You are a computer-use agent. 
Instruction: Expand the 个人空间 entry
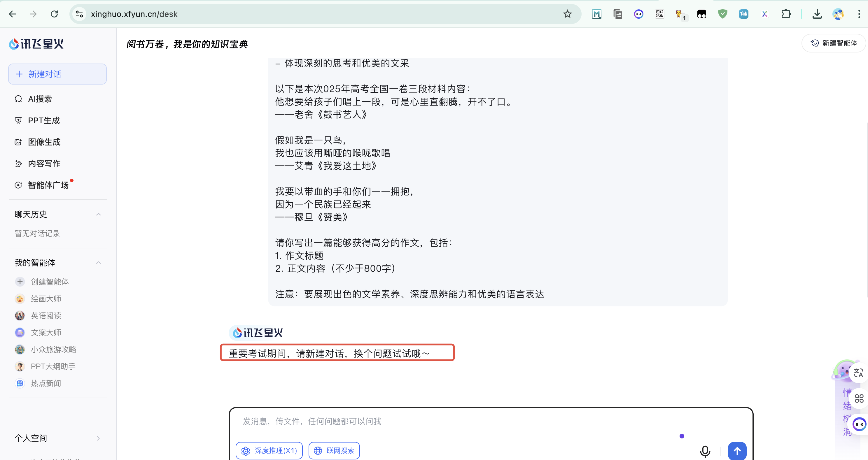pos(98,438)
